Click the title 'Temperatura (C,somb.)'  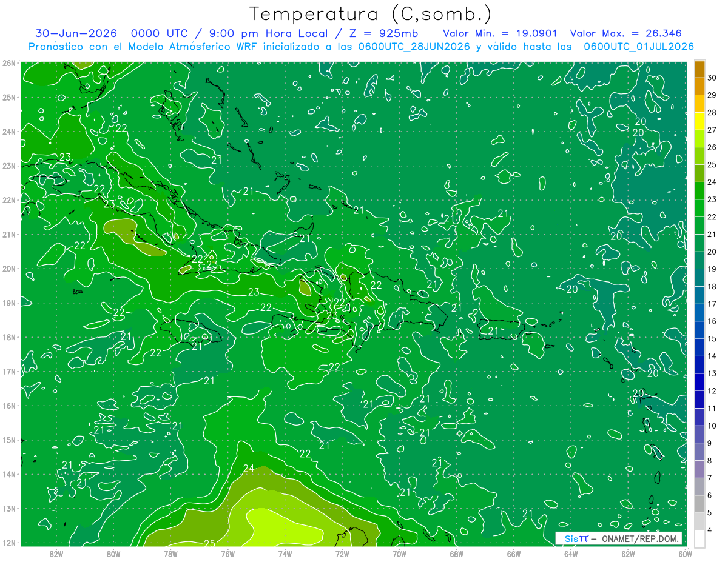point(371,14)
